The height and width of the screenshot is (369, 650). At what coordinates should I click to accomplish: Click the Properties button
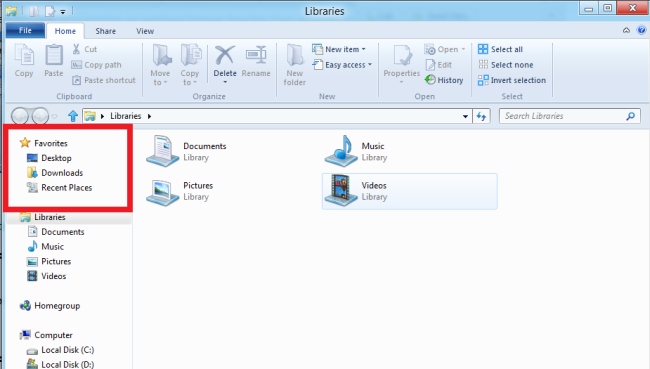(x=401, y=64)
